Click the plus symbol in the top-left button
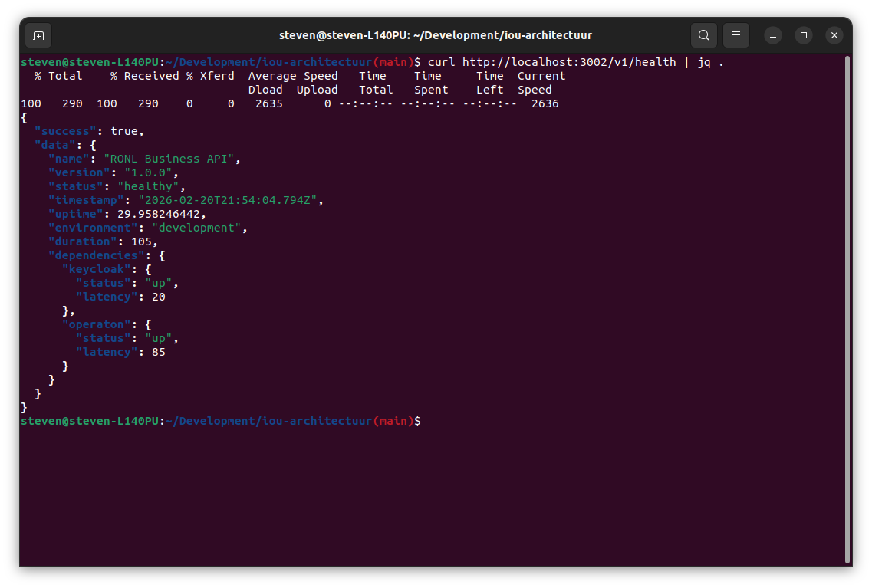872x588 pixels. click(x=38, y=35)
